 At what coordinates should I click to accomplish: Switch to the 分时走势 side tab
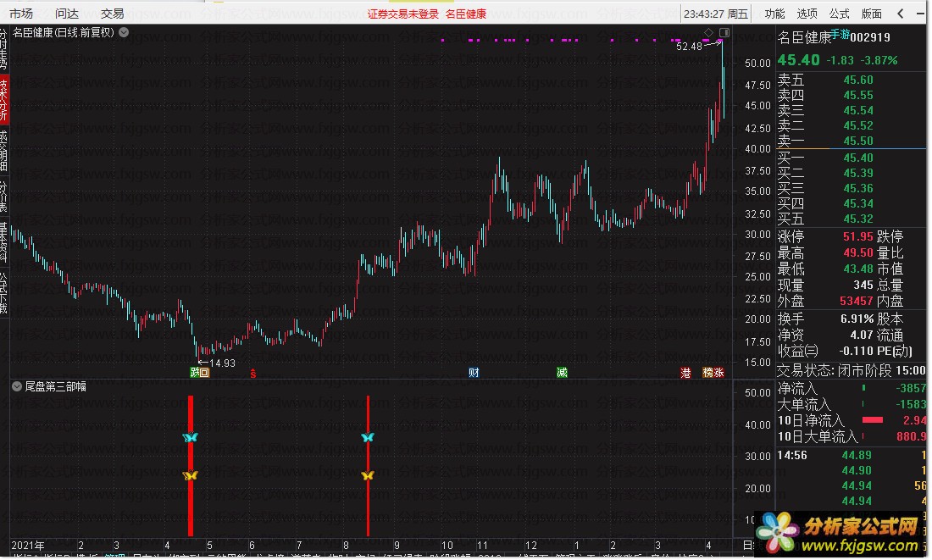(x=3, y=49)
